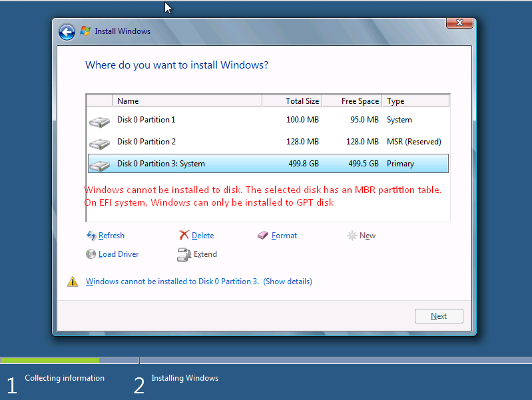
Task: Click drive icon for Disk 0 Partition 3
Action: [x=99, y=166]
